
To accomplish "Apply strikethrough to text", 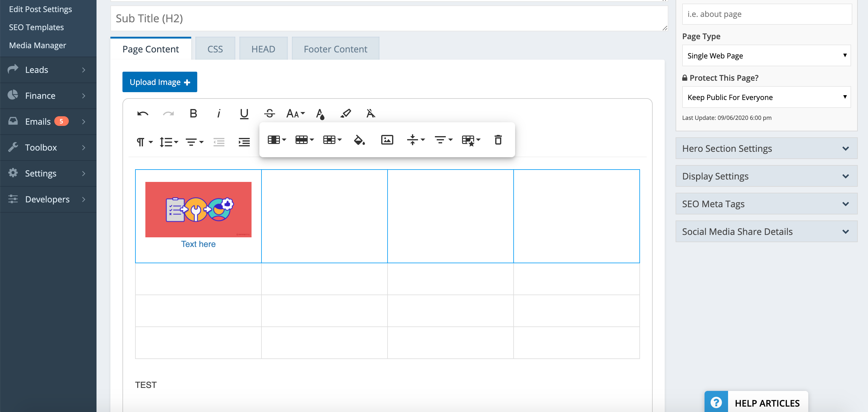I will [269, 114].
